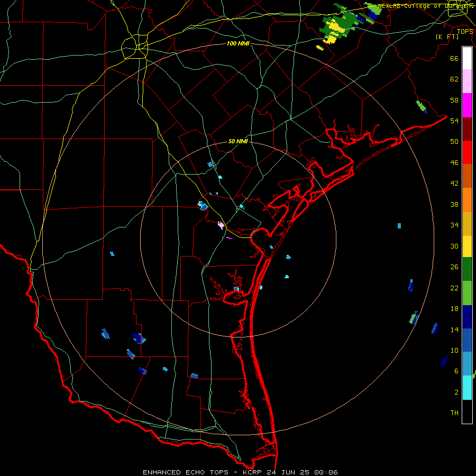
Task: Choose the bright yellow swatch in the legend
Action: (467, 246)
